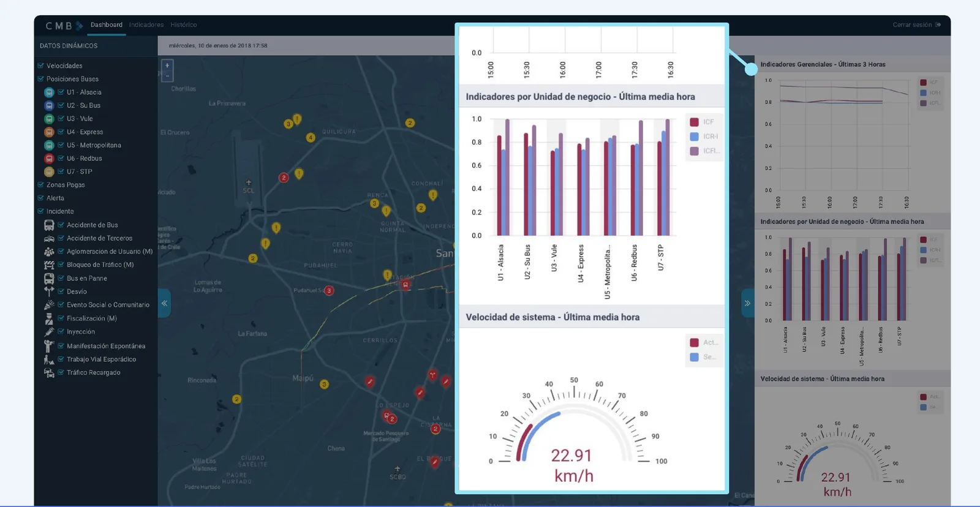Click the U5 - Metropolitana bus icon
This screenshot has height=507, width=980.
[49, 145]
